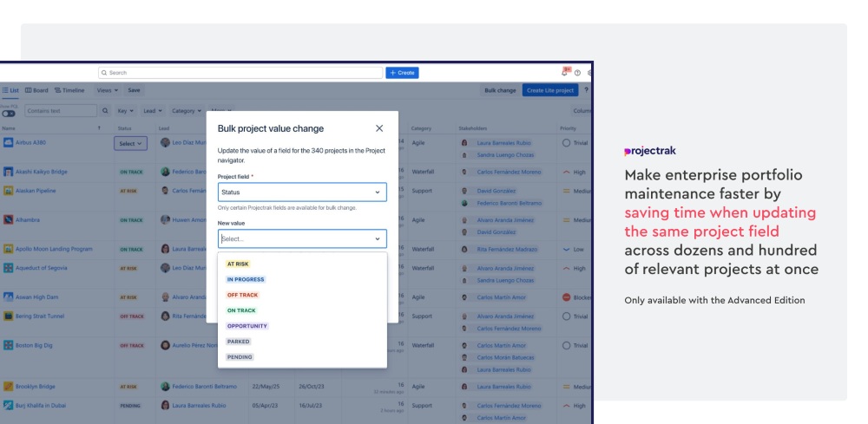
Task: Expand the Views dropdown
Action: click(x=108, y=90)
